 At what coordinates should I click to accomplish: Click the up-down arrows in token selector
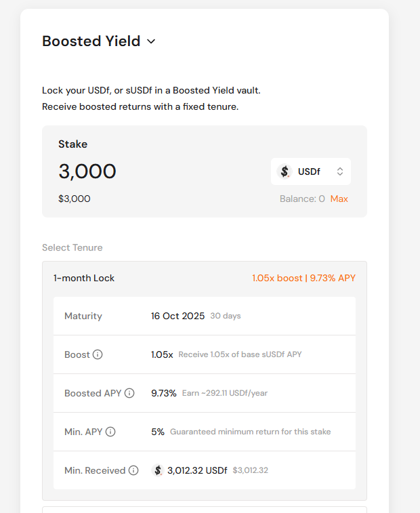(340, 171)
